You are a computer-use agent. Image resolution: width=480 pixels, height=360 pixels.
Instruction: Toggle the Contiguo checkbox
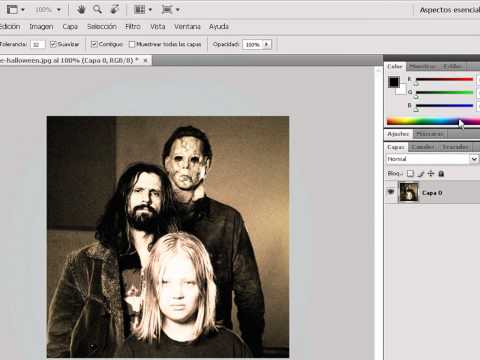94,44
